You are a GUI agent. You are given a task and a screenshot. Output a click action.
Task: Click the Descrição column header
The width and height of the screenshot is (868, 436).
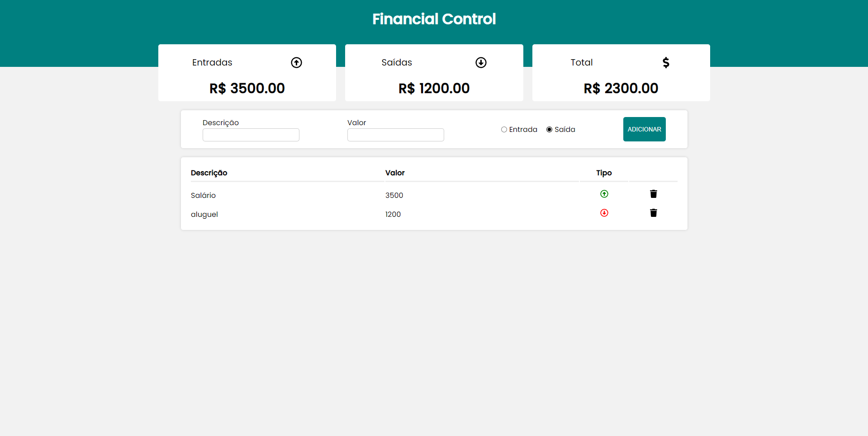point(209,173)
